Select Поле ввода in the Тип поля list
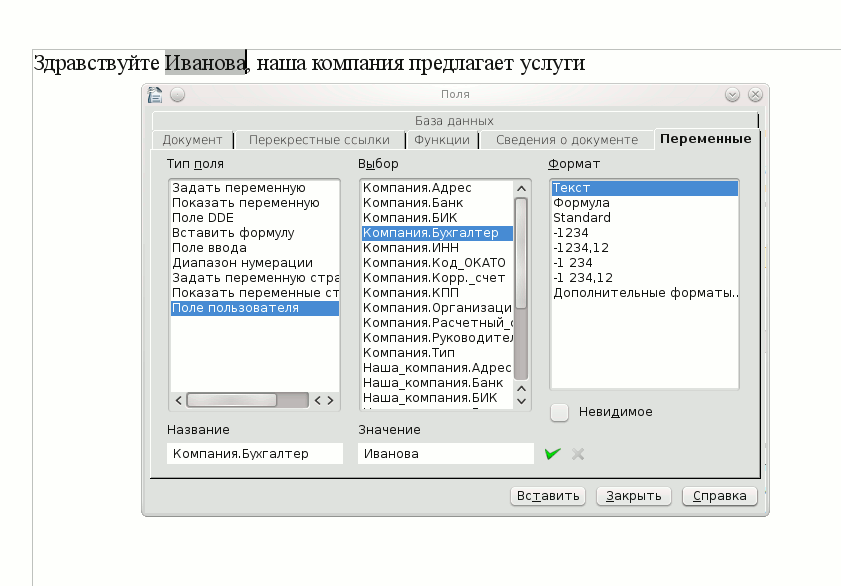This screenshot has width=841, height=586. pos(209,248)
